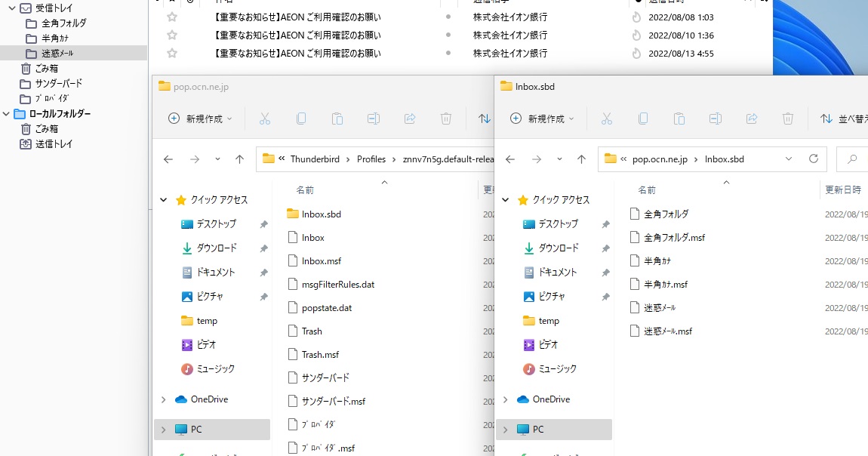Click the delete trash icon in Inbox.sbd window

pyautogui.click(x=788, y=119)
